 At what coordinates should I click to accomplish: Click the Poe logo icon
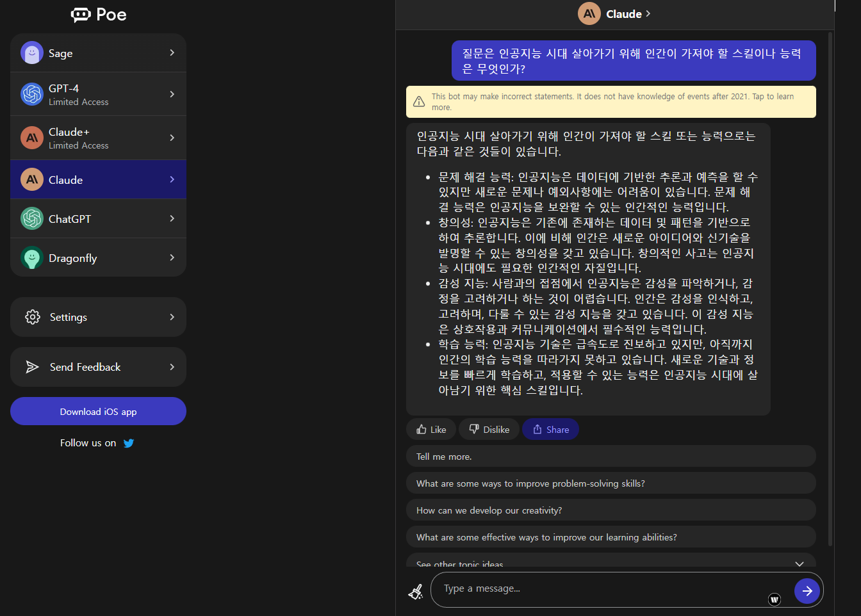pyautogui.click(x=81, y=15)
